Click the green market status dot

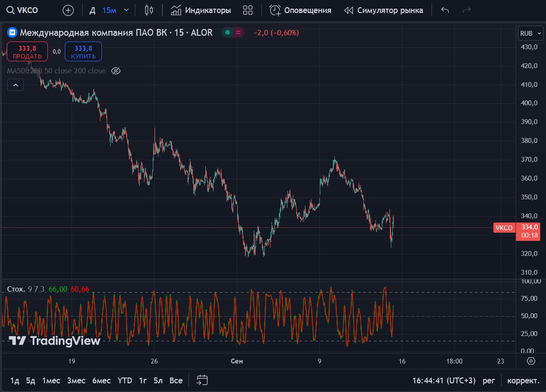(x=228, y=32)
